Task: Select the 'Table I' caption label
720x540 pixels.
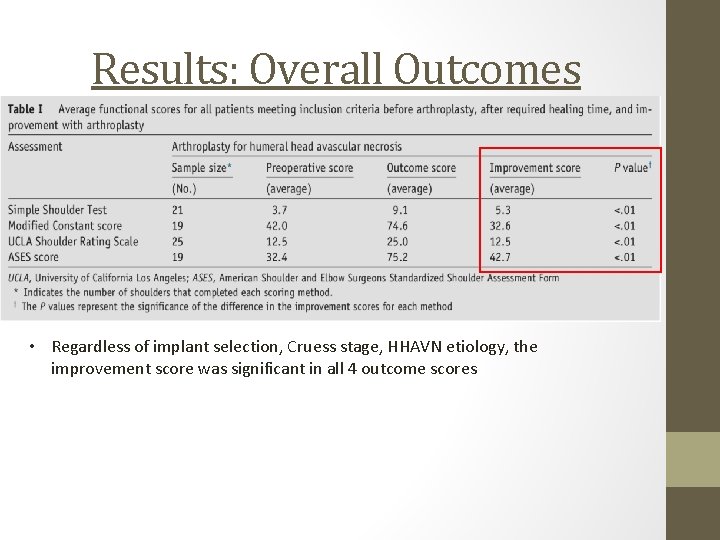Action: coord(25,109)
